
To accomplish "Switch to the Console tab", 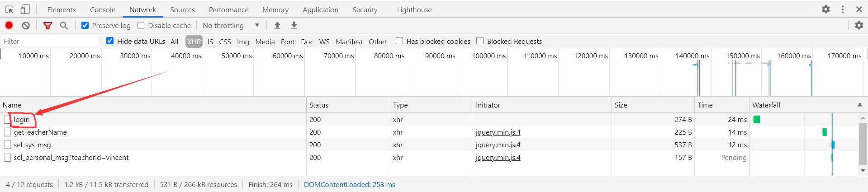I will pyautogui.click(x=103, y=9).
